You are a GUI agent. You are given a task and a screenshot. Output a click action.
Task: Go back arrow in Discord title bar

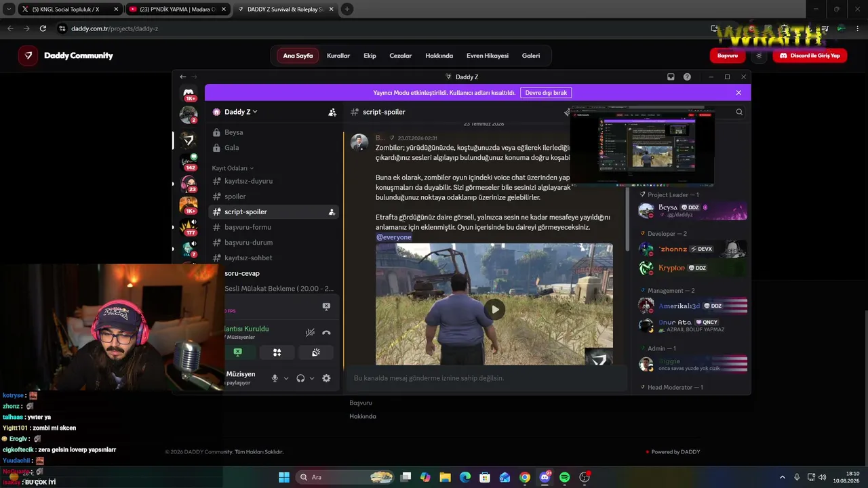182,77
